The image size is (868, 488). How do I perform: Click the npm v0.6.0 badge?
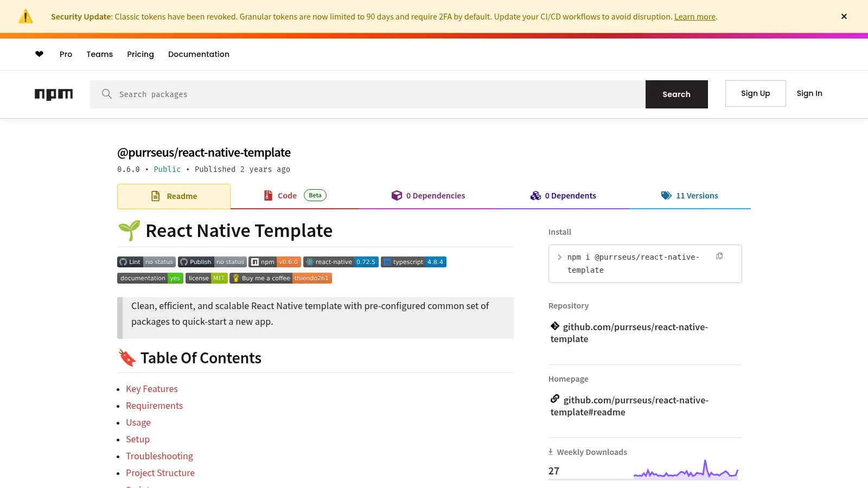[275, 262]
